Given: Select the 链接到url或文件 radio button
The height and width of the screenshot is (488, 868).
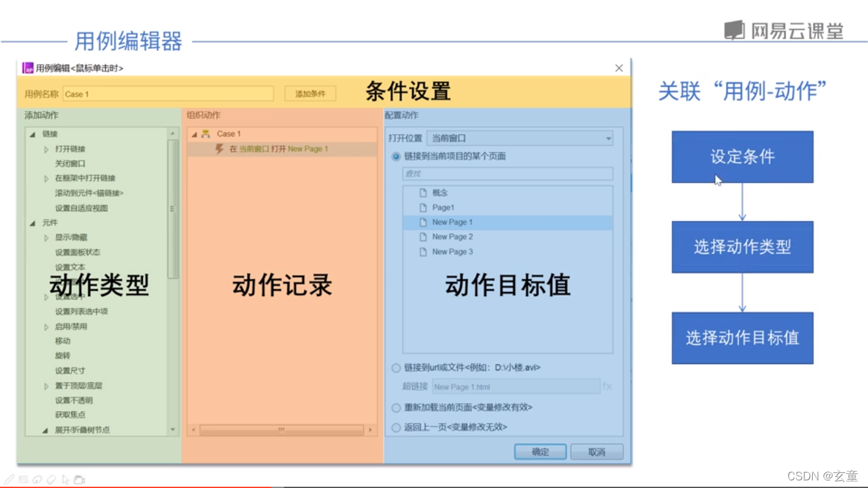Looking at the screenshot, I should 396,367.
